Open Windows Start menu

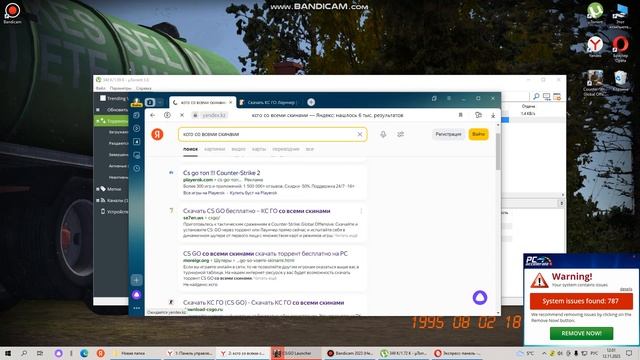(x=8, y=353)
